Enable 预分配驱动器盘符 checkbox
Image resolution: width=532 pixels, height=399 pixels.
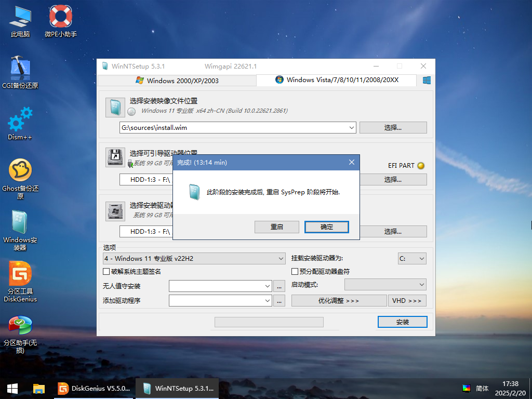[x=295, y=271]
